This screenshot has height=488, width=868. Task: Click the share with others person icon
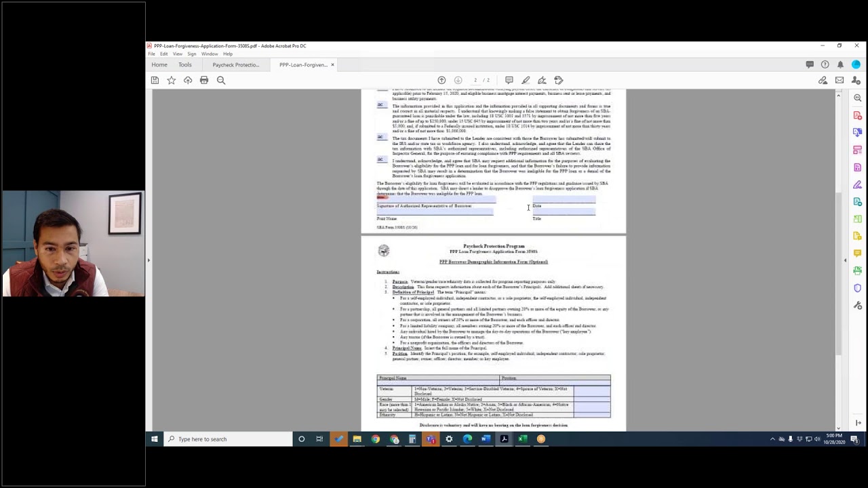click(856, 80)
